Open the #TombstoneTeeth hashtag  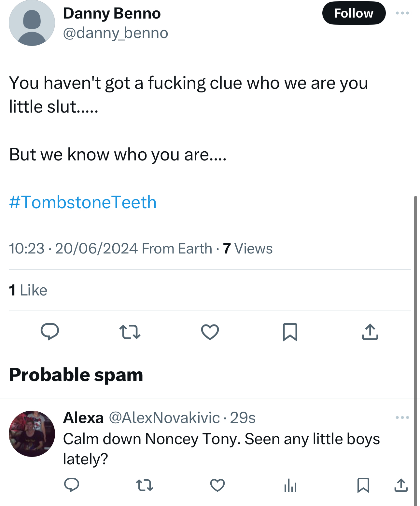point(83,202)
